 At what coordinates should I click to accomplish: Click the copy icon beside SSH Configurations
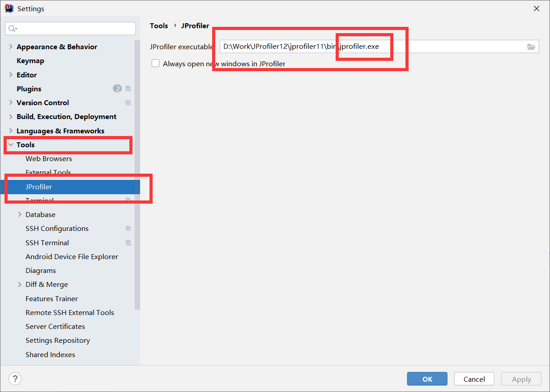128,228
